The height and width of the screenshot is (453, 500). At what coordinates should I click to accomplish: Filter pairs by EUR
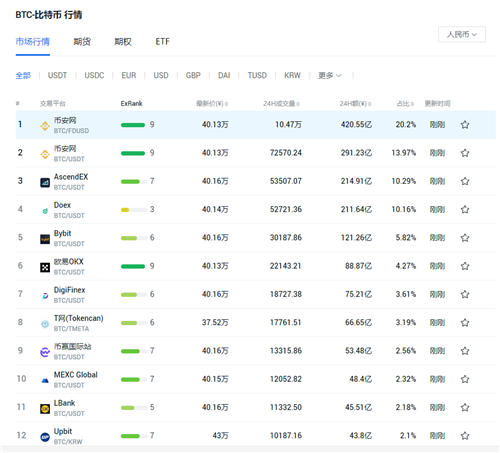129,75
